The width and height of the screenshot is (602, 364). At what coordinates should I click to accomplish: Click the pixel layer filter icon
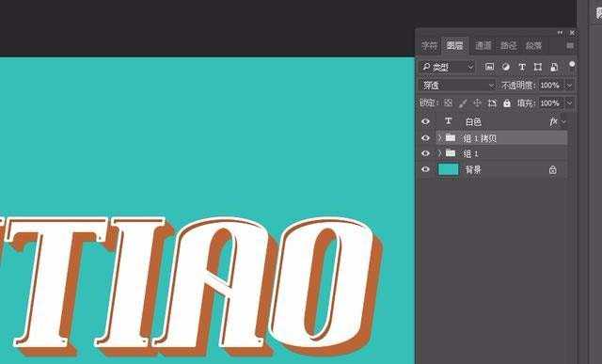[489, 67]
